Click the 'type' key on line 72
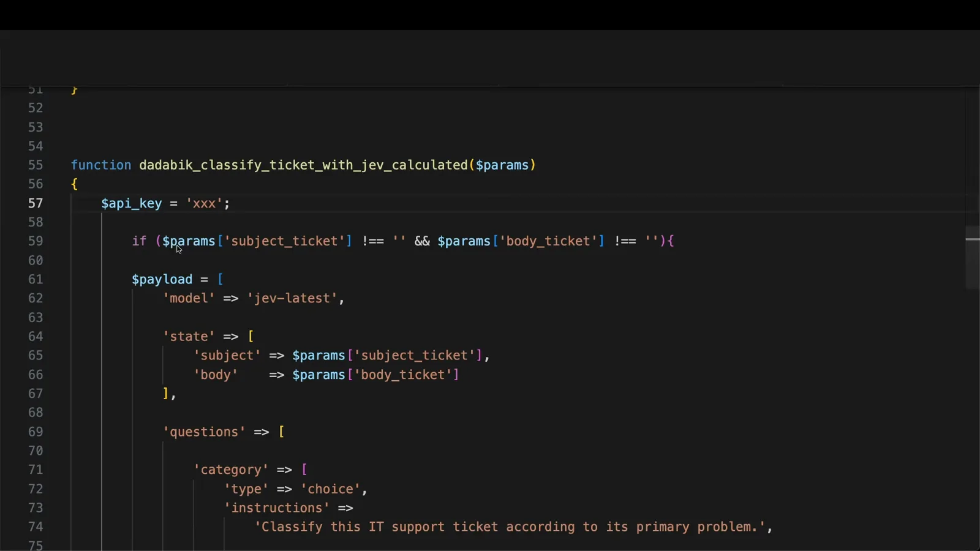The width and height of the screenshot is (980, 551). pos(246,489)
